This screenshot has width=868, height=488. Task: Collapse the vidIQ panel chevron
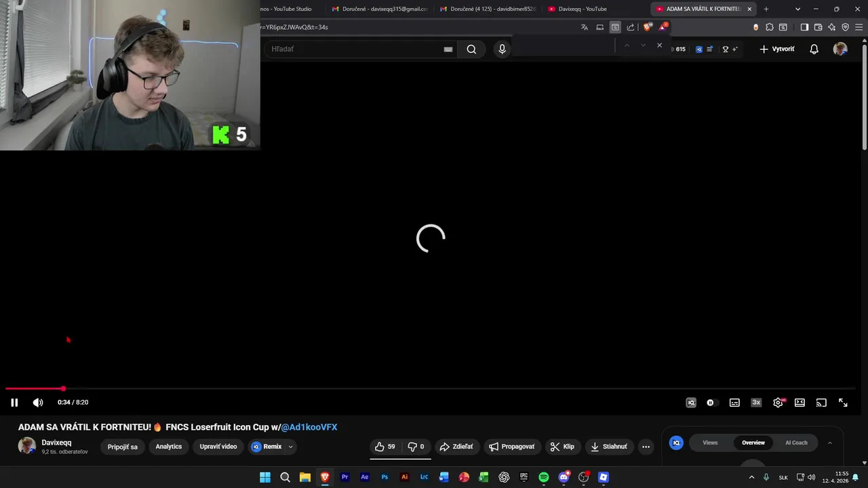[x=829, y=443]
